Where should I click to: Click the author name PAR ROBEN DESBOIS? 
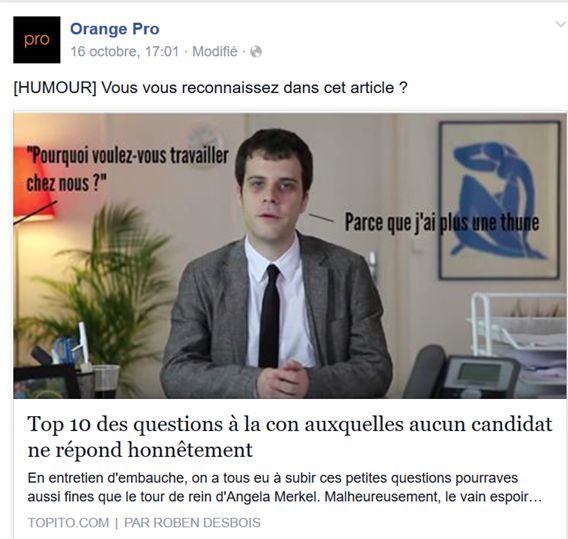(192, 523)
